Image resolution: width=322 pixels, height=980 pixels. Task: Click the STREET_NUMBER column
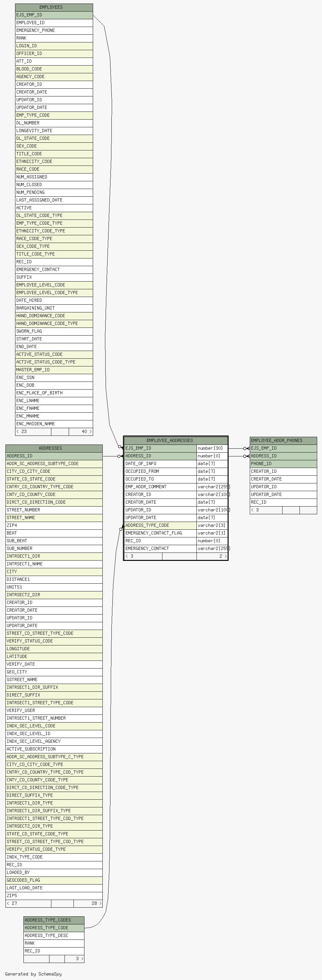(54, 510)
